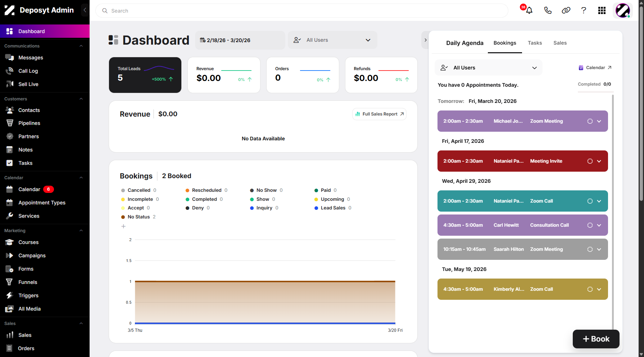Collapse the Sales section header
Viewport: 644px width, 357px height.
click(x=81, y=324)
